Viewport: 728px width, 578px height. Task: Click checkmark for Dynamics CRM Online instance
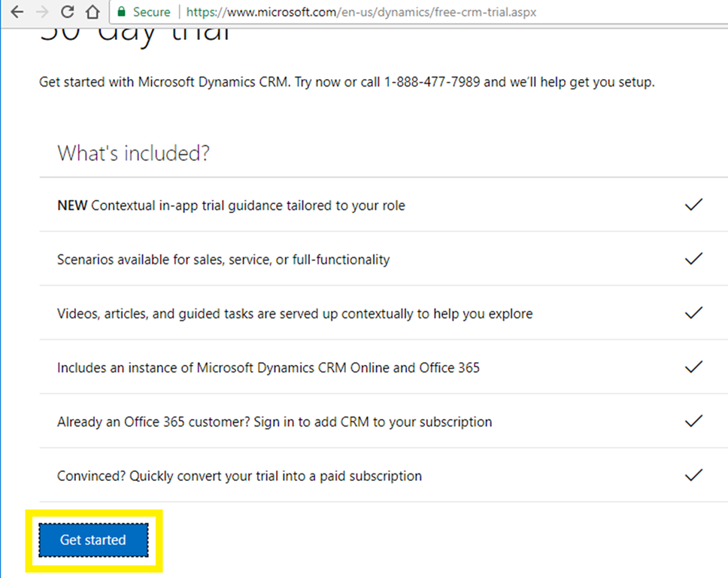pos(693,367)
